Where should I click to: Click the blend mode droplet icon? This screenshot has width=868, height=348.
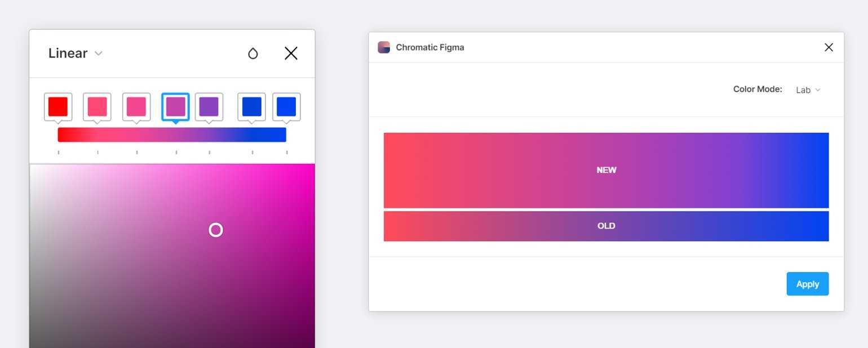[x=253, y=53]
